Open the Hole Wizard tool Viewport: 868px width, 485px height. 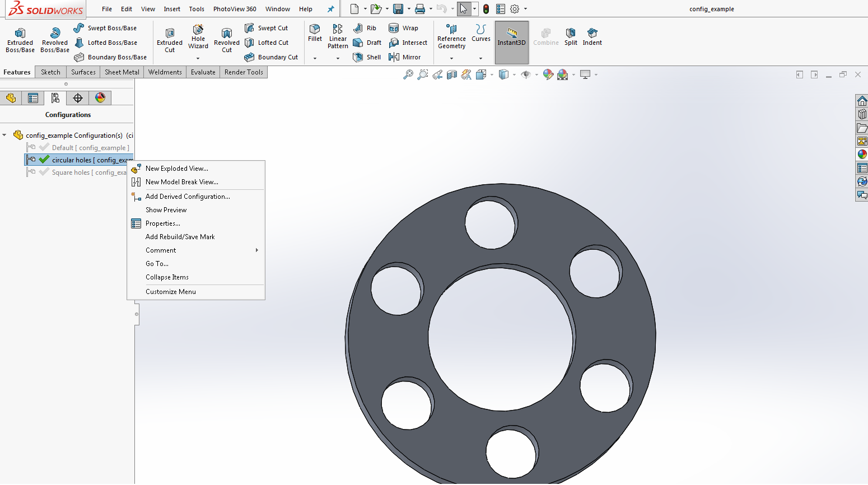click(198, 37)
